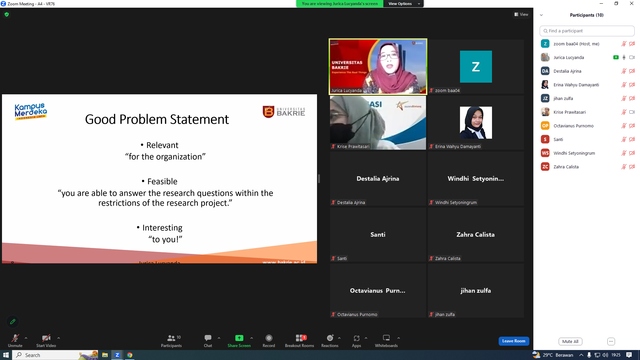Image resolution: width=640 pixels, height=360 pixels.
Task: Toggle video for zoom baa04 host in list
Action: [632, 44]
